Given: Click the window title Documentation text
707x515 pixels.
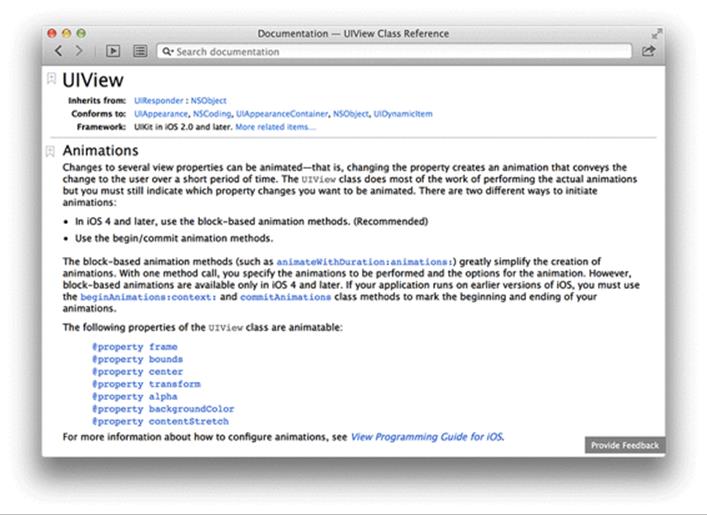Looking at the screenshot, I should coord(353,33).
